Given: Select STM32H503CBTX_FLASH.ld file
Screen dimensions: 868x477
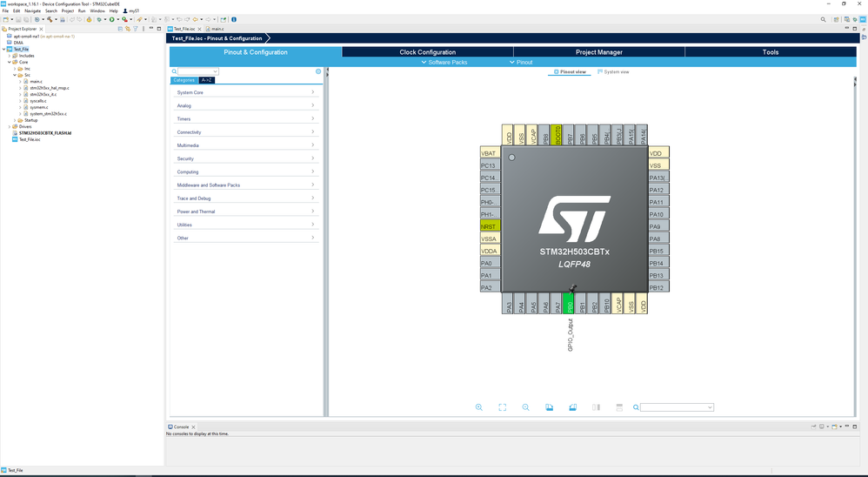Looking at the screenshot, I should click(x=45, y=133).
